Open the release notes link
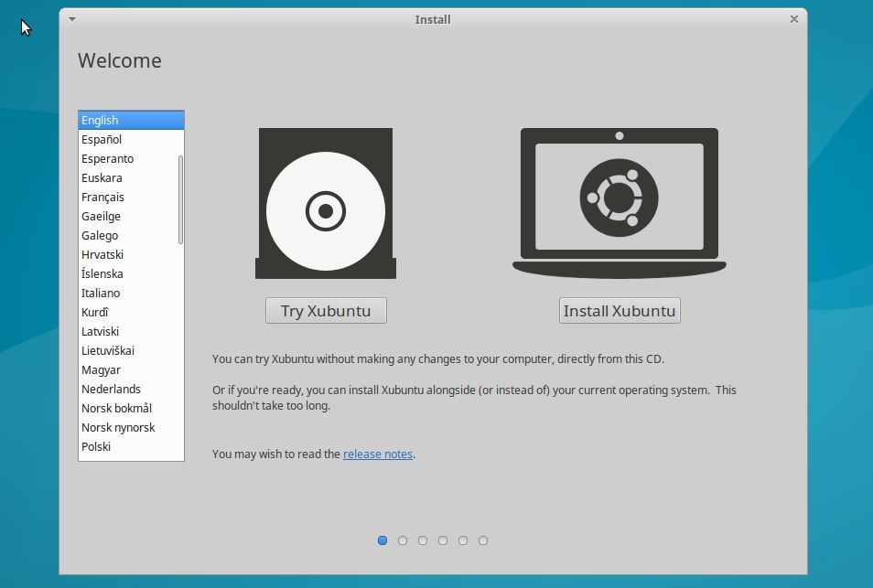Screen dimensions: 873x588 [377, 454]
